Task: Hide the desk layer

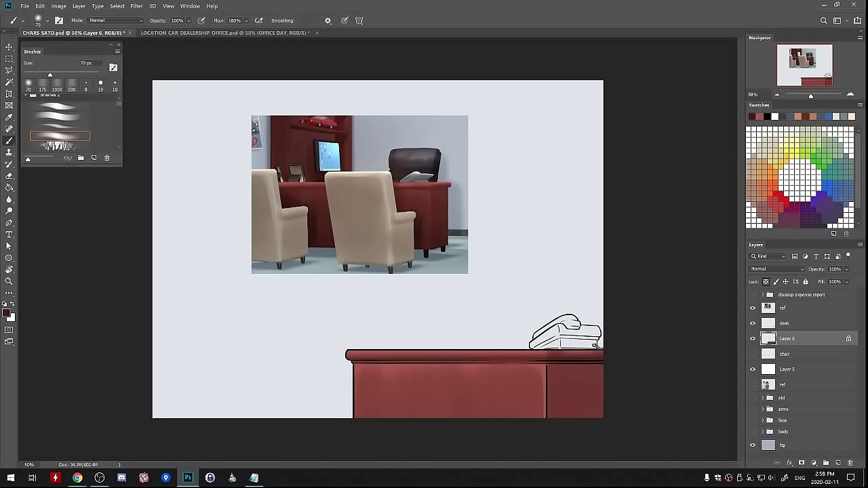Action: (x=752, y=323)
